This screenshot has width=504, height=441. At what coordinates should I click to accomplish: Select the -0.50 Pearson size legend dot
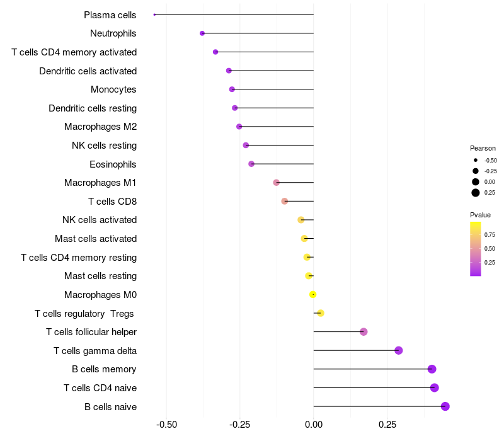coord(476,160)
